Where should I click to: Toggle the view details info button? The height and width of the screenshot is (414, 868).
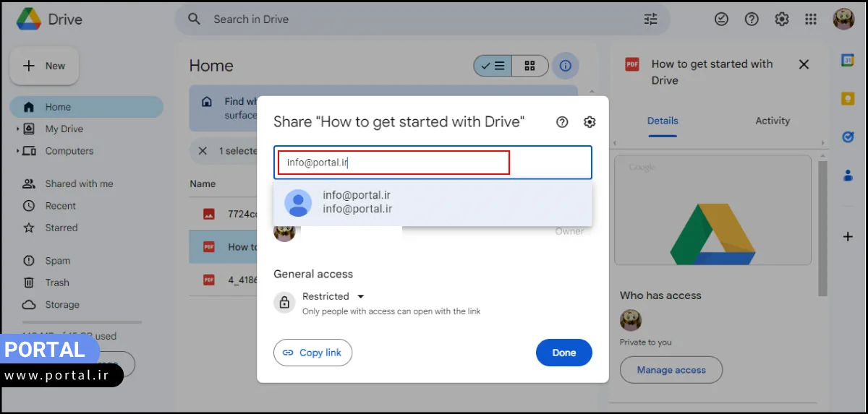tap(566, 66)
